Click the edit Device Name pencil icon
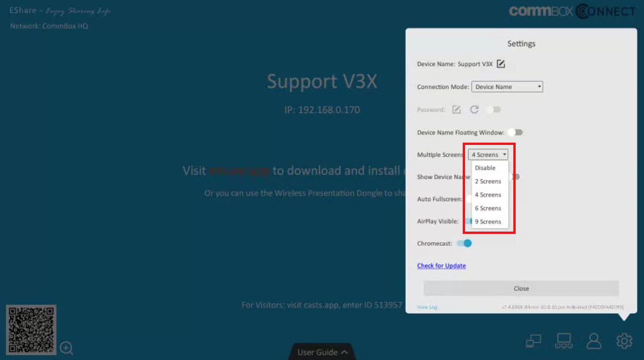644x360 pixels. click(x=500, y=64)
